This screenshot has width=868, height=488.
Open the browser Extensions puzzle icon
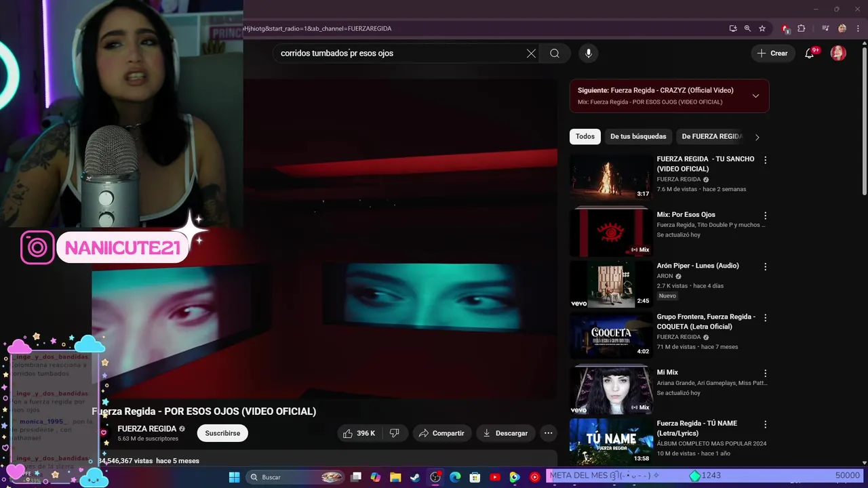(x=802, y=28)
